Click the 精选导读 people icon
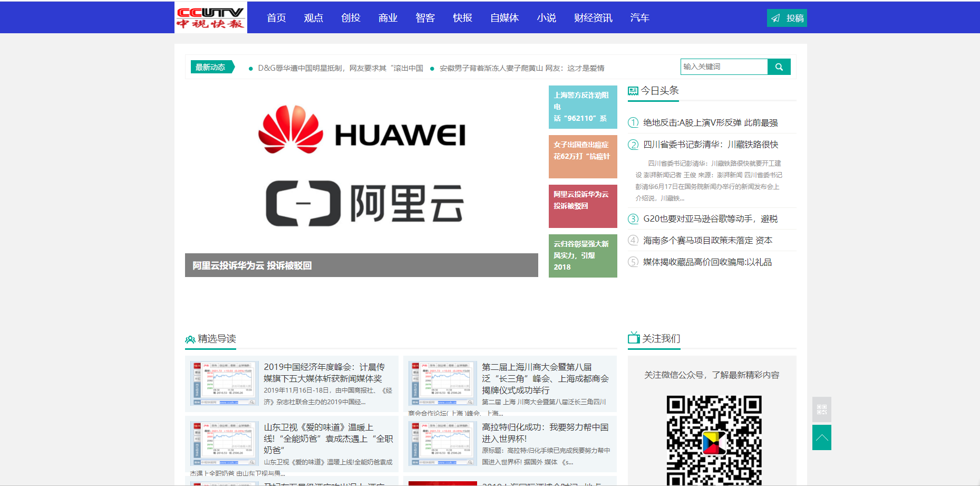The width and height of the screenshot is (980, 486). [190, 339]
